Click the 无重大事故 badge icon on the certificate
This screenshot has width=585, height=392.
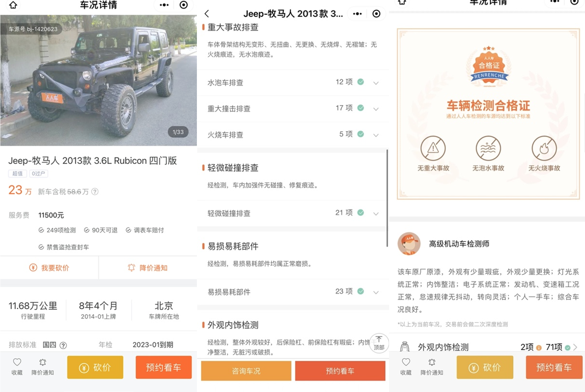click(433, 148)
